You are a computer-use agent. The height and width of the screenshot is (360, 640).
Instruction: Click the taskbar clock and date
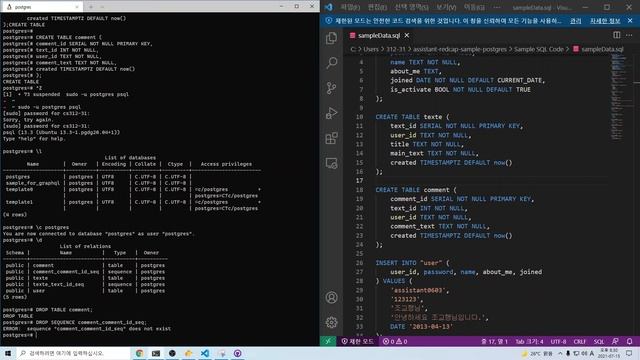tap(609, 353)
